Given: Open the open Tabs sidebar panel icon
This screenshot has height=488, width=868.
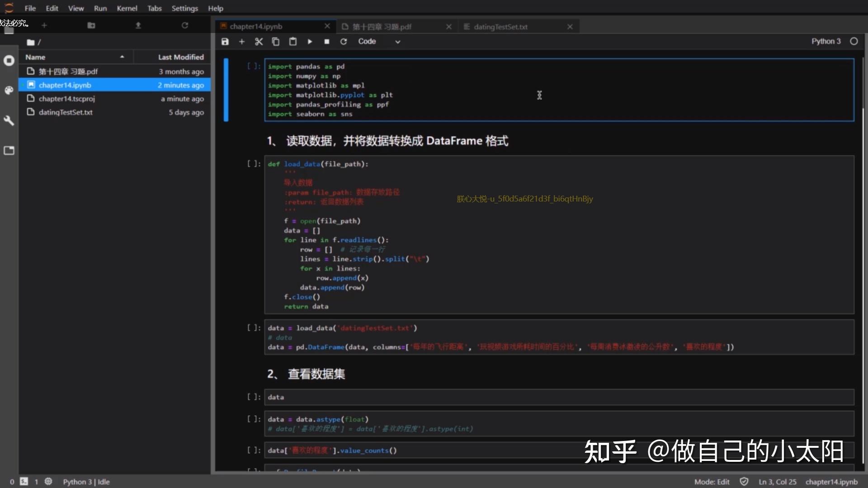Looking at the screenshot, I should point(9,150).
